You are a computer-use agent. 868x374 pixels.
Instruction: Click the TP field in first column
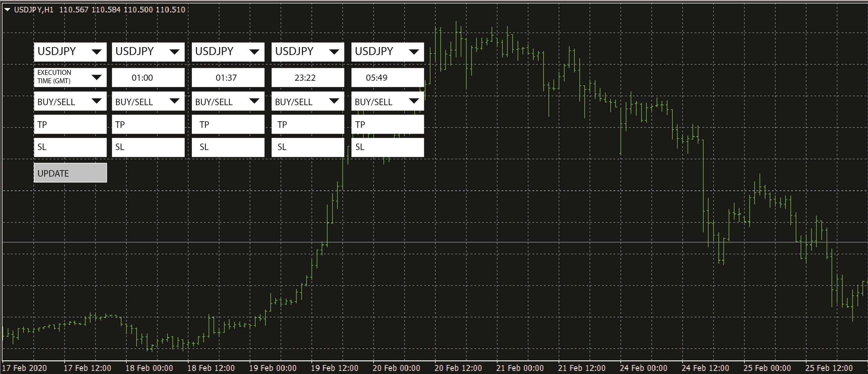pyautogui.click(x=70, y=124)
